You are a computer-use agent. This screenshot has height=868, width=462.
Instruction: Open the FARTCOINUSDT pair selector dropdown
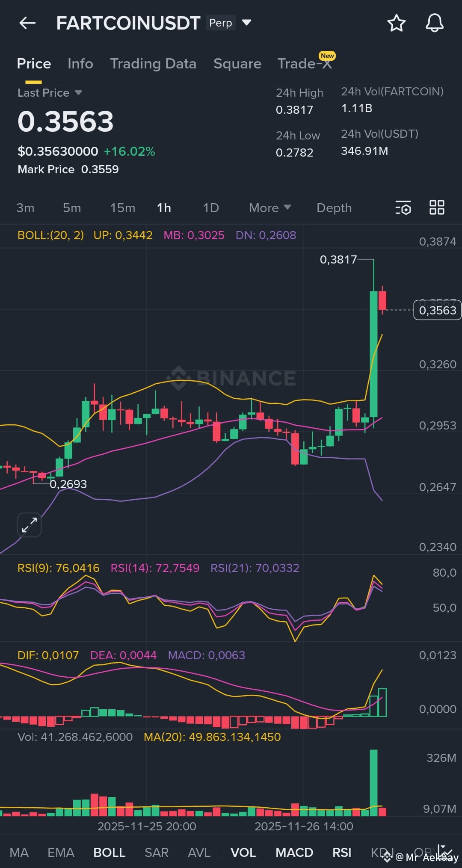pyautogui.click(x=246, y=22)
